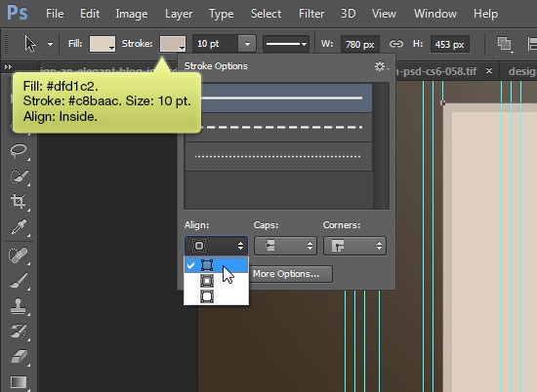Open the Fill color swatch
This screenshot has width=537, height=392.
click(x=103, y=44)
